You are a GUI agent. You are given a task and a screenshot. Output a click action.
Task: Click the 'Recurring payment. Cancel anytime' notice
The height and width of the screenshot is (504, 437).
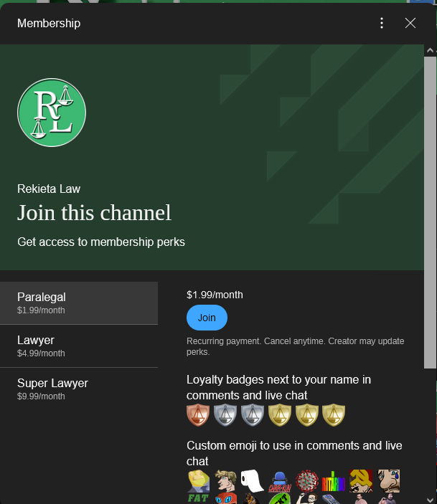[x=296, y=346]
